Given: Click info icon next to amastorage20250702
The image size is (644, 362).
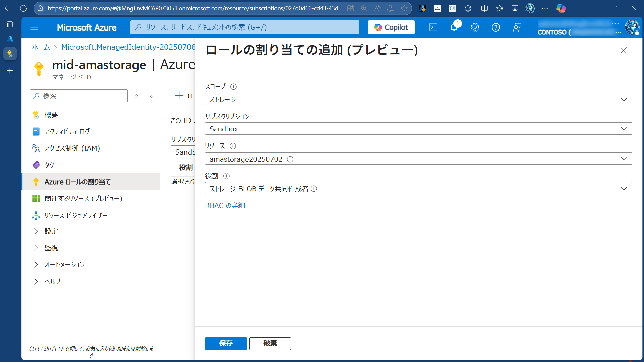Looking at the screenshot, I should tap(290, 159).
